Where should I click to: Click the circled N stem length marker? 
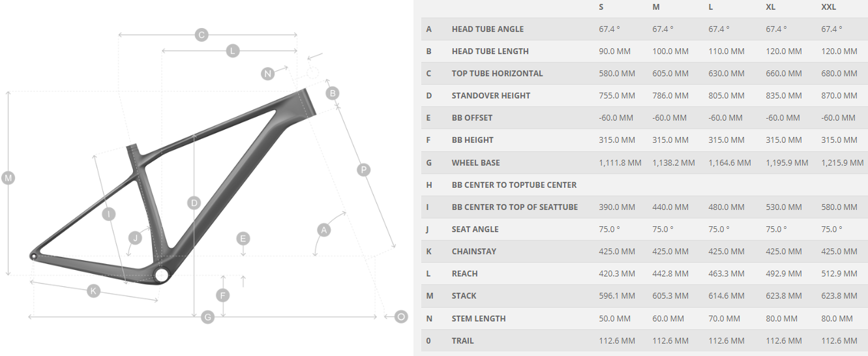point(267,74)
